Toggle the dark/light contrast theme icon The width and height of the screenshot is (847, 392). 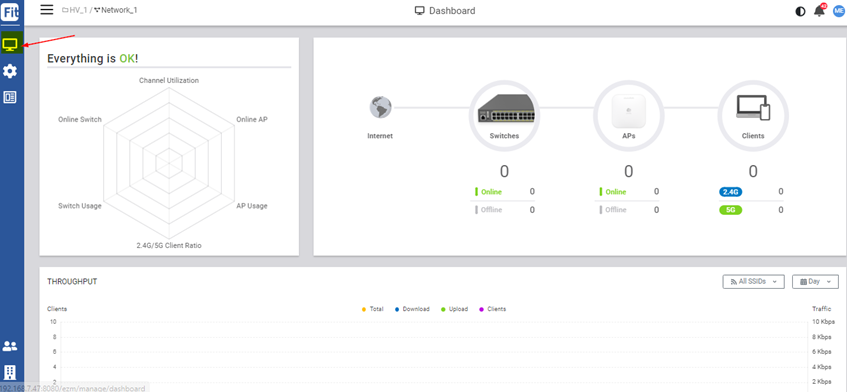tap(801, 11)
